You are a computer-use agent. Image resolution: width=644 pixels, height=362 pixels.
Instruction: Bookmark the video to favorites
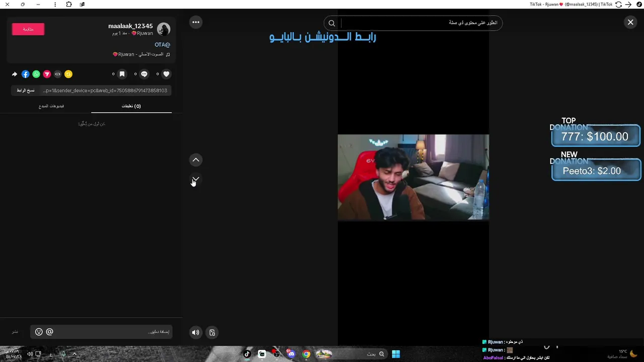click(x=122, y=74)
